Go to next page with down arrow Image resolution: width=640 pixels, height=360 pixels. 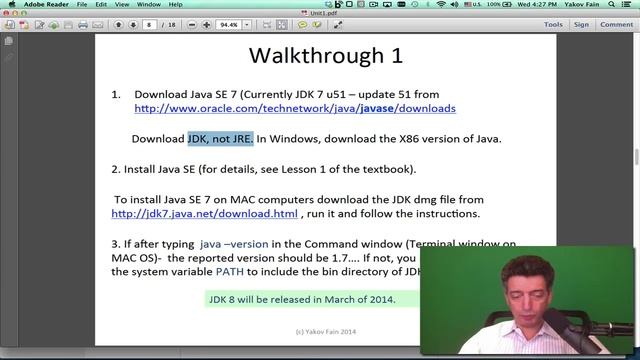(x=133, y=25)
